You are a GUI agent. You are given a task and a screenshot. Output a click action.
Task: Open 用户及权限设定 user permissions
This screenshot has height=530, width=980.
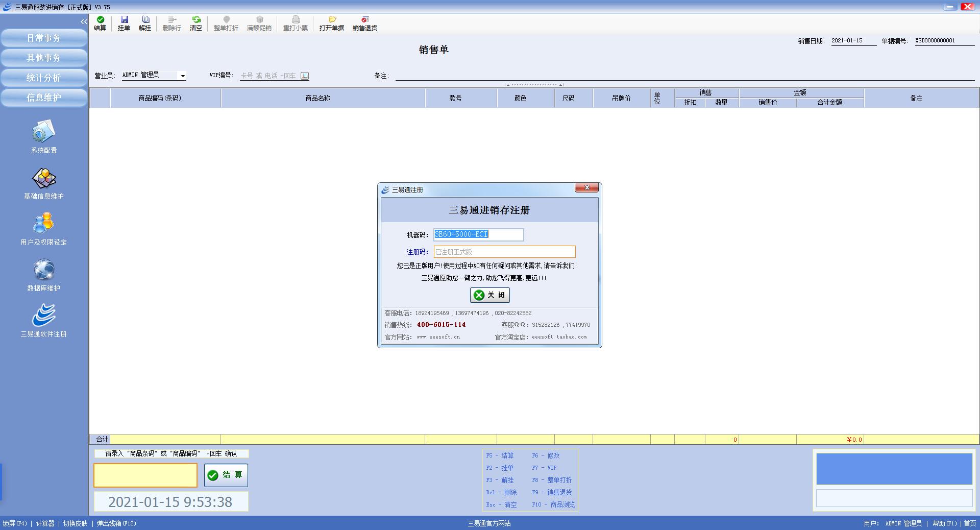(x=44, y=229)
